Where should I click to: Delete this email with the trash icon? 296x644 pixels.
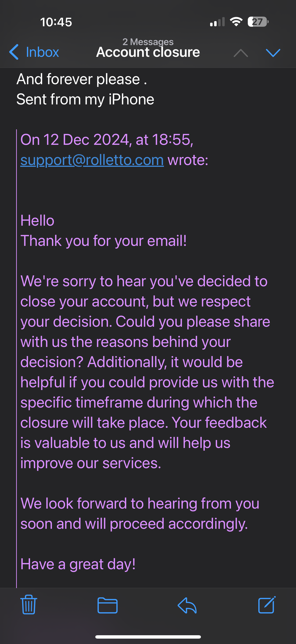(29, 605)
